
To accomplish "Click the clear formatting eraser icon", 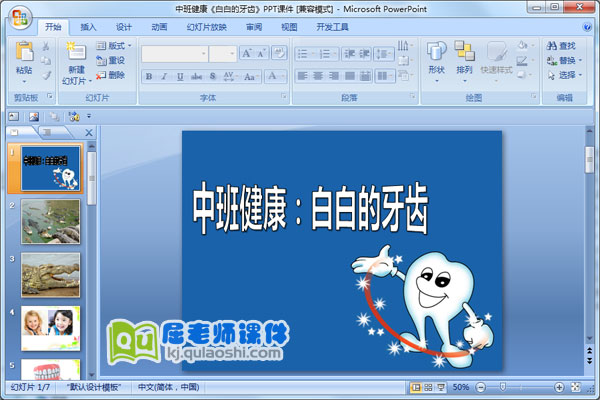I will coord(279,53).
